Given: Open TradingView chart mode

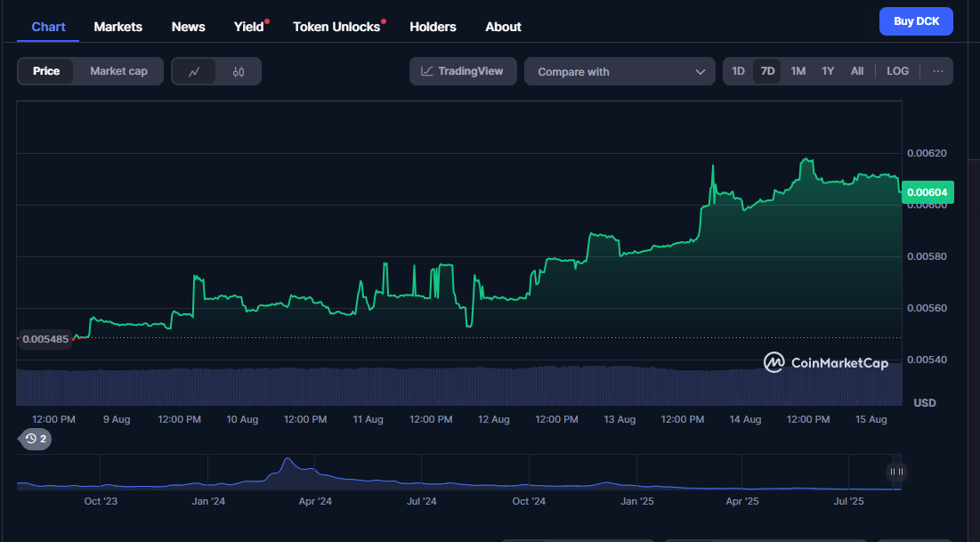Looking at the screenshot, I should [x=463, y=71].
